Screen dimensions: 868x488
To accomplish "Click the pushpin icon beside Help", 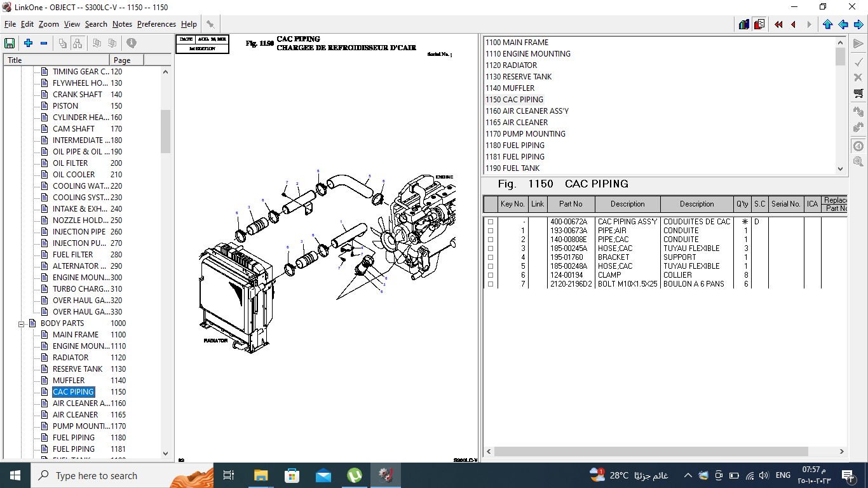I will click(x=210, y=24).
